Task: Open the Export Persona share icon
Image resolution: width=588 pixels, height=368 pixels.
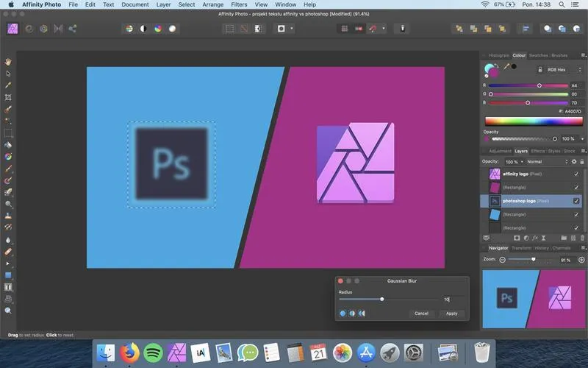Action: [x=73, y=29]
